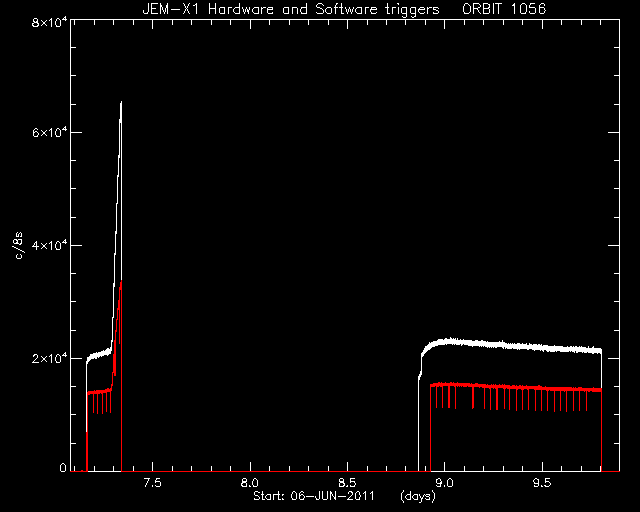Click the red plateau curve near 9.5 days
This screenshot has width=640, height=512.
(542, 388)
